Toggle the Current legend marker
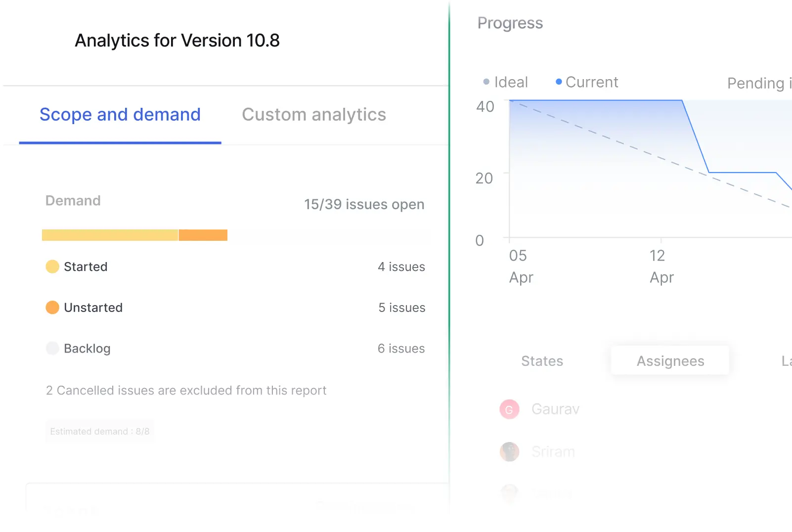 pyautogui.click(x=559, y=82)
